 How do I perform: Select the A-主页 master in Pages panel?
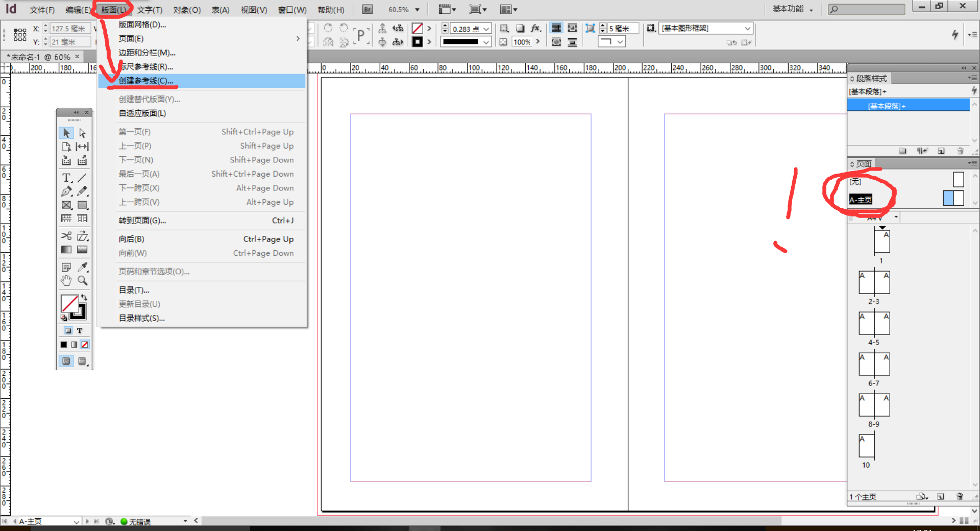(861, 200)
